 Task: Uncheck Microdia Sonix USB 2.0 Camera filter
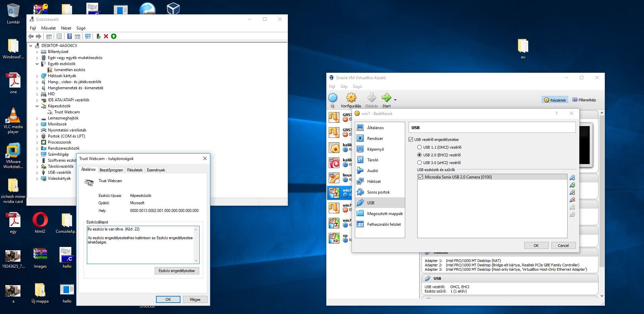point(421,177)
